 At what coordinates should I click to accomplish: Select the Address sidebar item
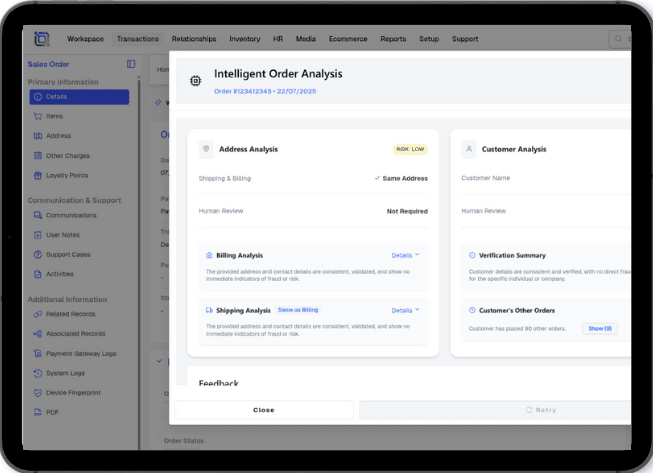click(58, 136)
